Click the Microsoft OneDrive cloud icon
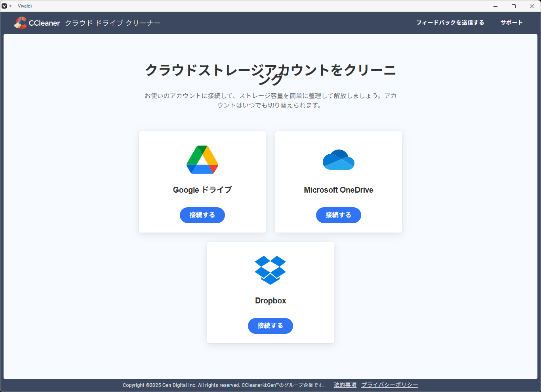The image size is (541, 392). click(x=339, y=160)
